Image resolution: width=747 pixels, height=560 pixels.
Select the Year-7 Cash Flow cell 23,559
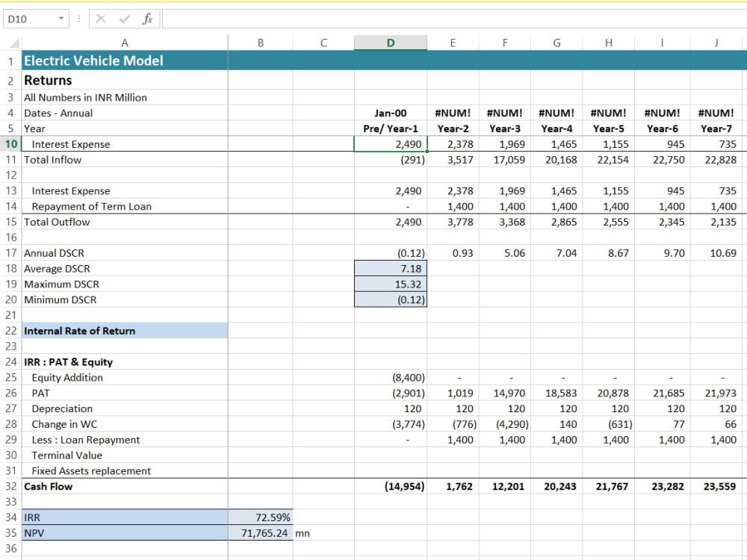[717, 486]
